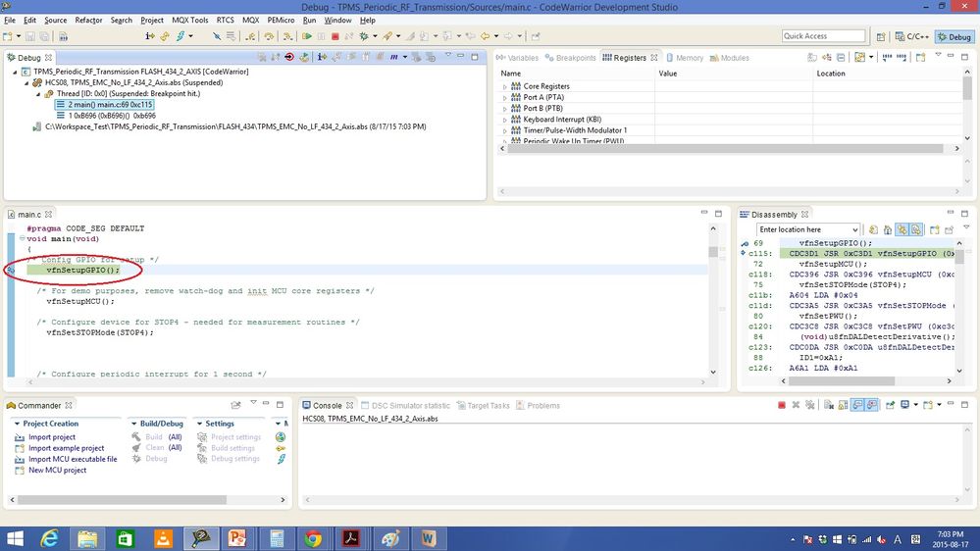Switch to the Memory tab

[685, 58]
